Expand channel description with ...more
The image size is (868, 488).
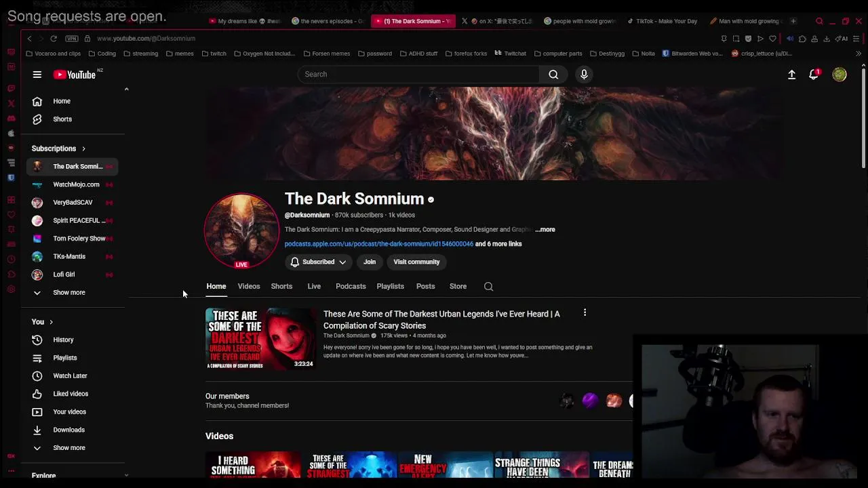(x=545, y=230)
